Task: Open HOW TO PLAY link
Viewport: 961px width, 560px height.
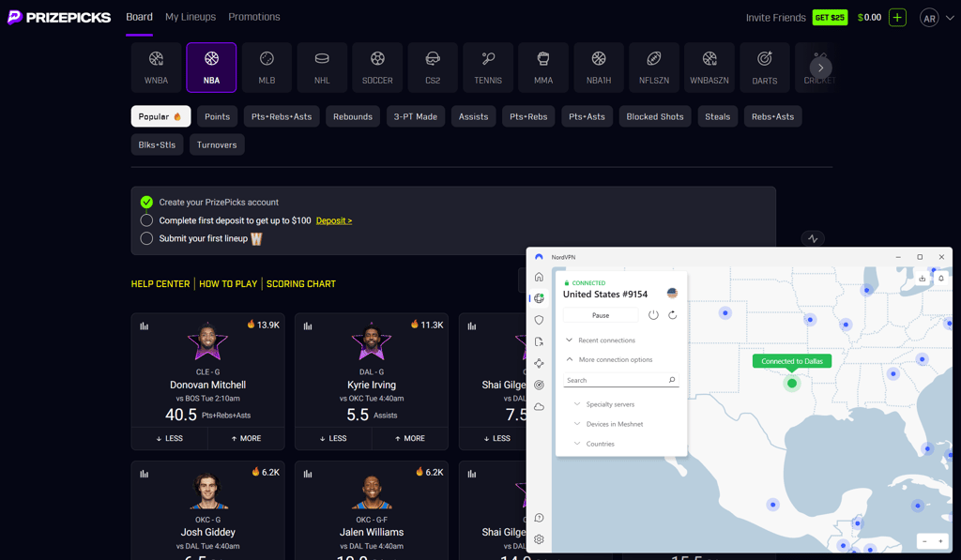Action: pyautogui.click(x=228, y=283)
